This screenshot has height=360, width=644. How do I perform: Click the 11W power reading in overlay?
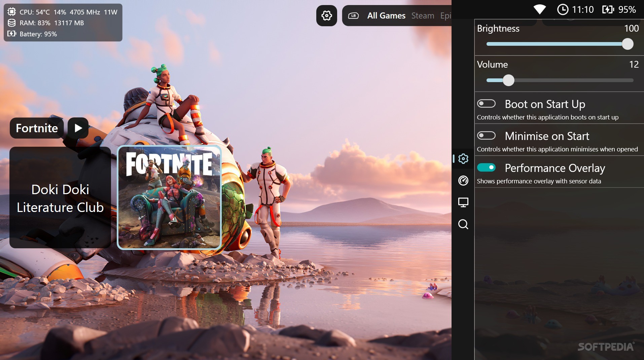pos(110,12)
